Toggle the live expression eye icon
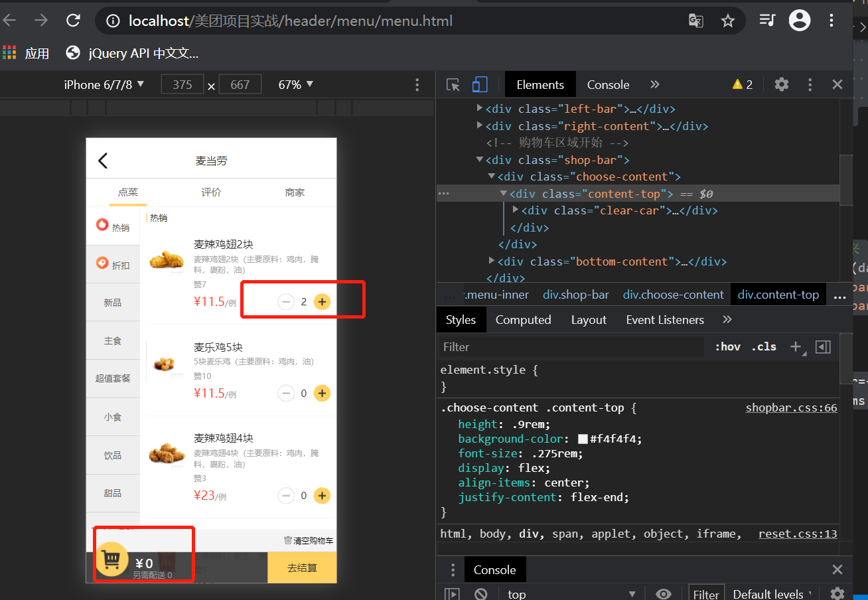 663,594
